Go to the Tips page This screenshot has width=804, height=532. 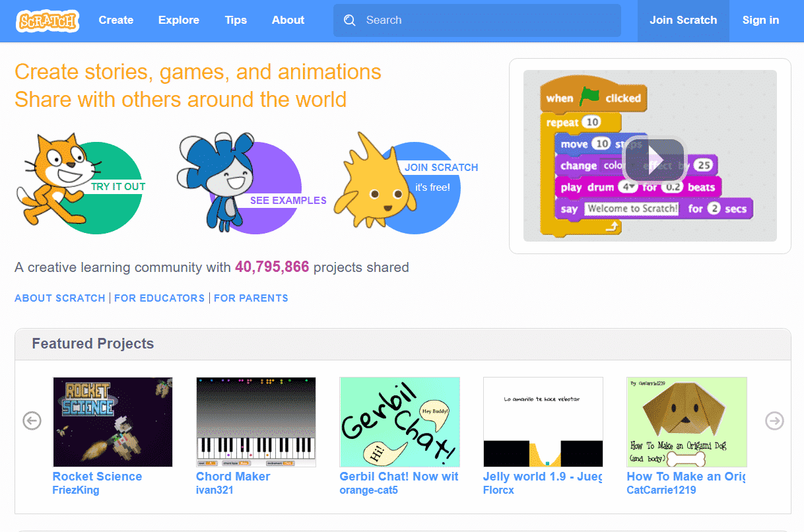click(x=236, y=20)
